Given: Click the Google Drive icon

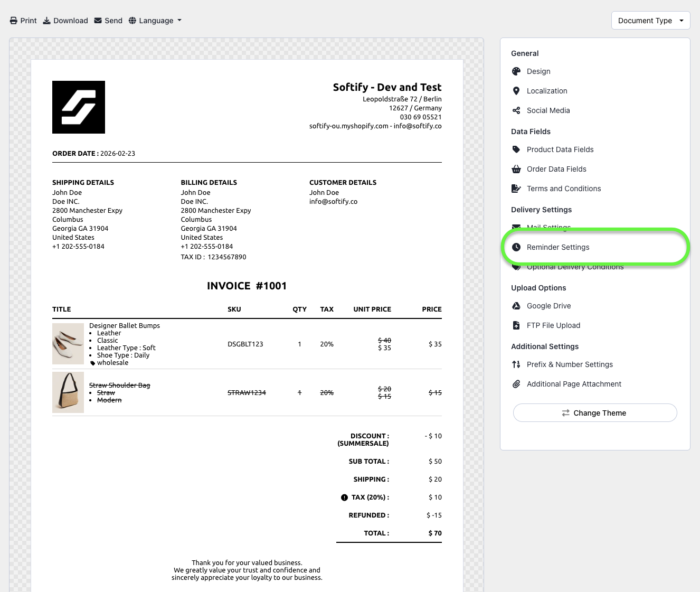Looking at the screenshot, I should (x=516, y=306).
